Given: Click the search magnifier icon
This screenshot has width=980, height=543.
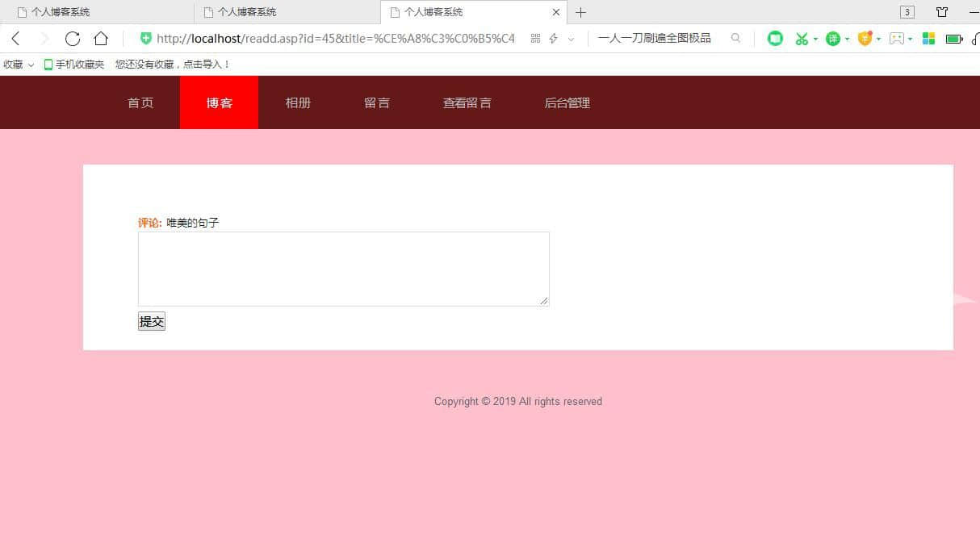Looking at the screenshot, I should point(735,38).
